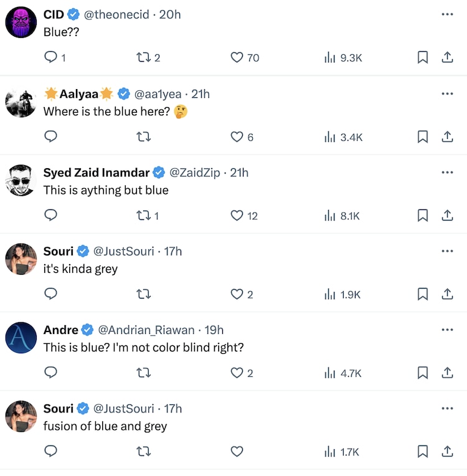Reply to Syed Zaid Inamdar's tweet
The height and width of the screenshot is (476, 467).
coord(51,216)
